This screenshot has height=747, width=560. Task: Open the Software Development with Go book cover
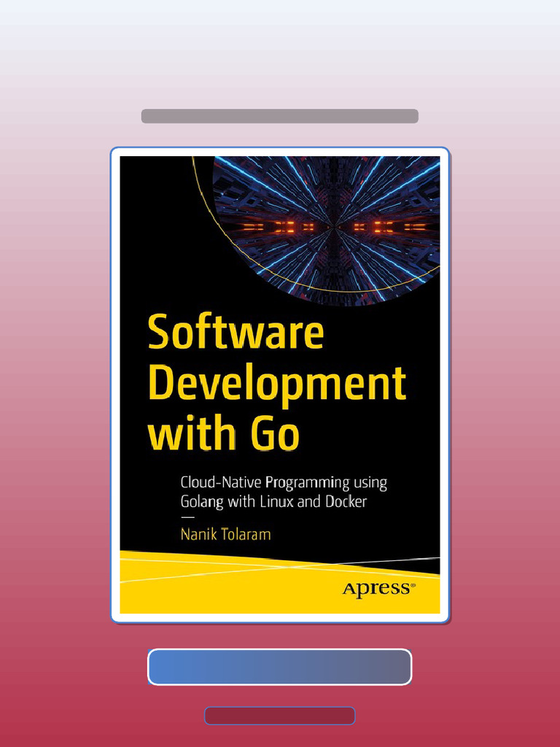(x=279, y=385)
